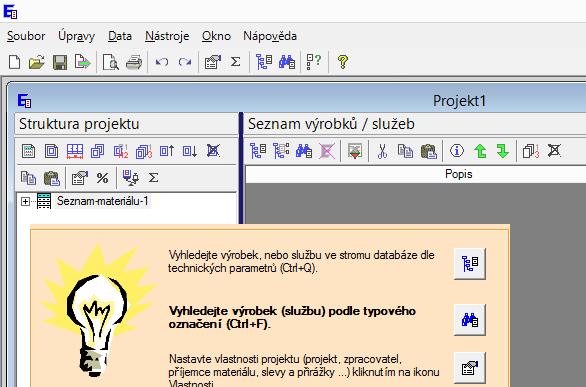This screenshot has width=586, height=387.
Task: Print the project with printer icon
Action: [134, 62]
